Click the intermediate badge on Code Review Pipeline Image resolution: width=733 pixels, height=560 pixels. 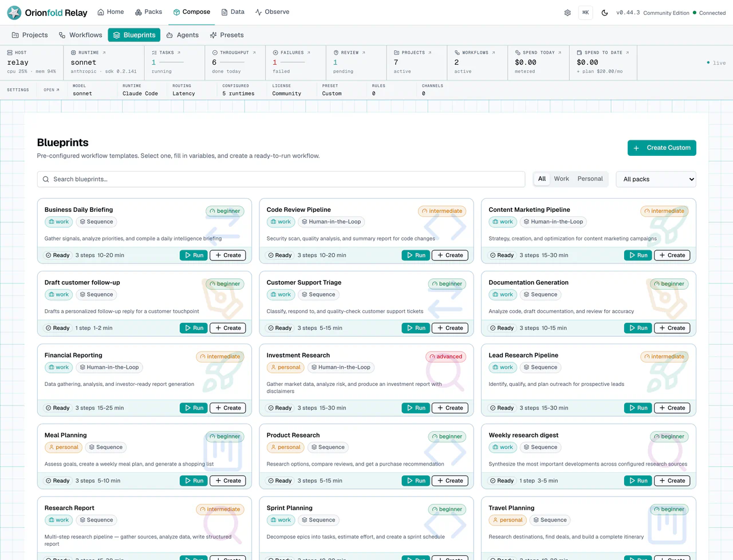tap(442, 211)
